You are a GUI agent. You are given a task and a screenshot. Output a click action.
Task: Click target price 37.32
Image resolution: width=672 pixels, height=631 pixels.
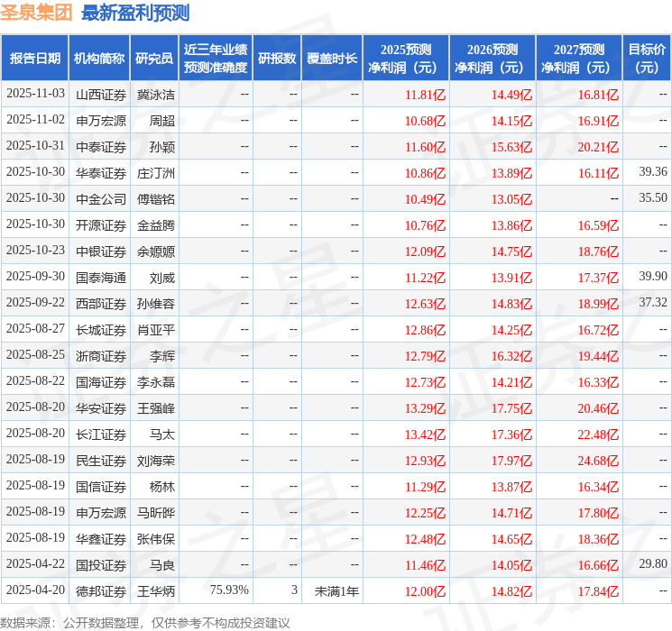coord(653,303)
